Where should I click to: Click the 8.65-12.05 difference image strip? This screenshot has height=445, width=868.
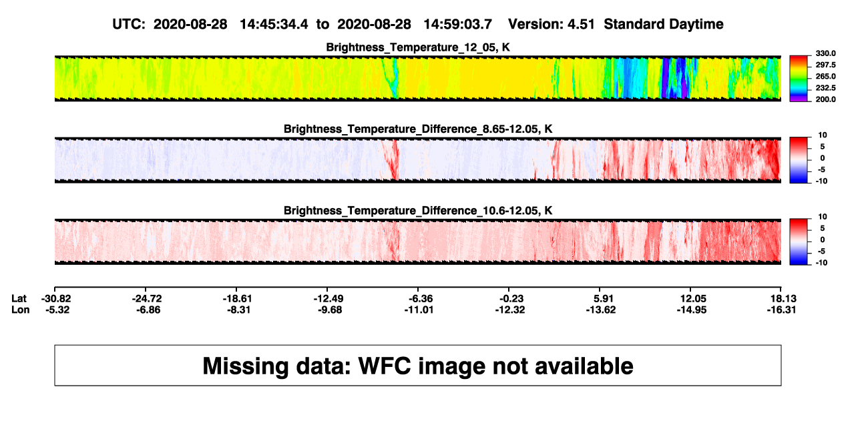[417, 159]
